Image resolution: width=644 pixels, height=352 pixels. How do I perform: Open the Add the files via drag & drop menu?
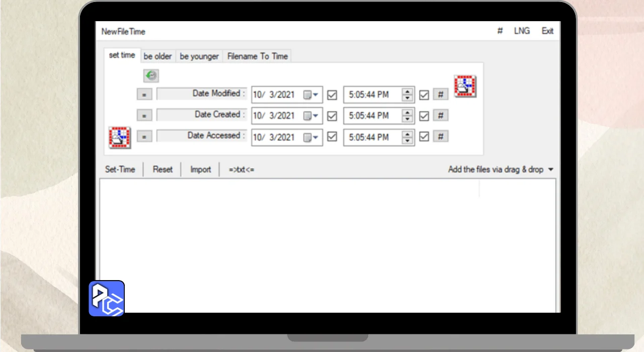coord(501,169)
